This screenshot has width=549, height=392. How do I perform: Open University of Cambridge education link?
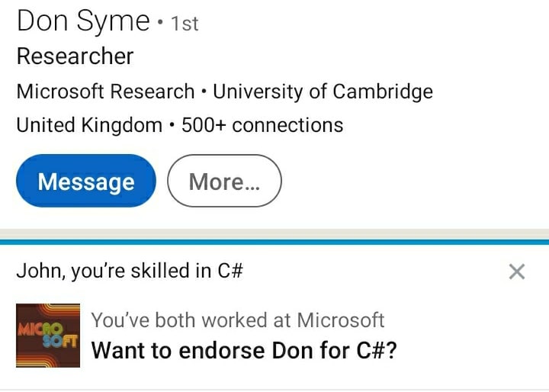pyautogui.click(x=323, y=92)
